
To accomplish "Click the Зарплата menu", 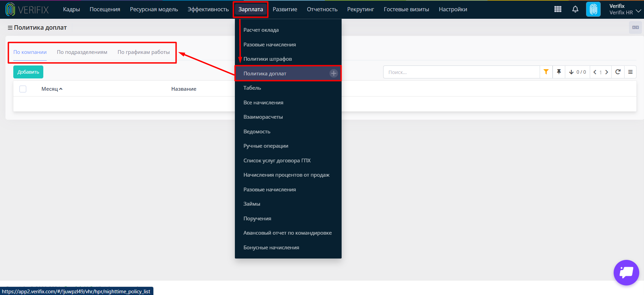I will point(251,10).
